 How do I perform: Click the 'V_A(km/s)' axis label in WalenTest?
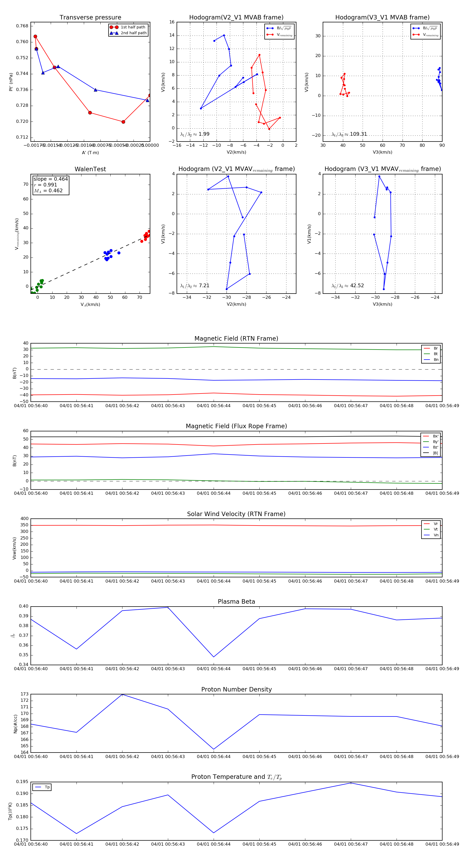coord(90,305)
